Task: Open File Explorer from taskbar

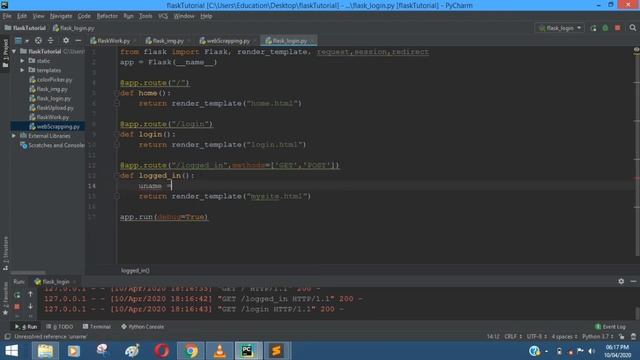Action: pyautogui.click(x=45, y=351)
